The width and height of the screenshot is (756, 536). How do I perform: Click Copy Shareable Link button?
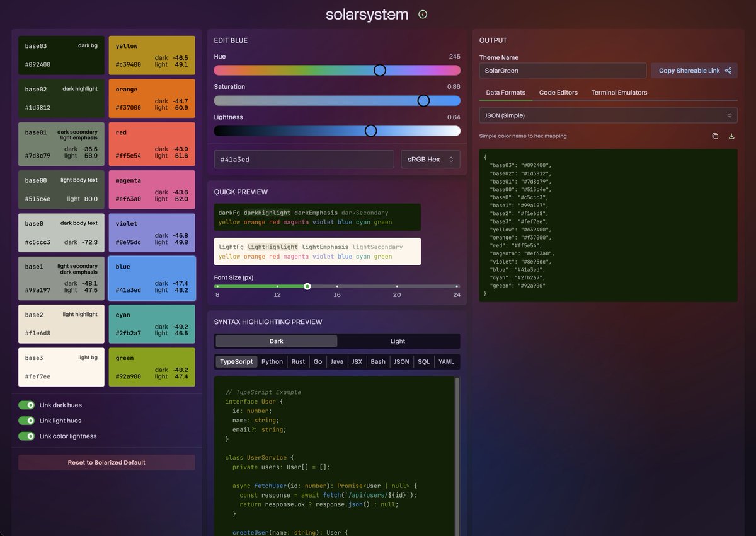[x=694, y=71]
